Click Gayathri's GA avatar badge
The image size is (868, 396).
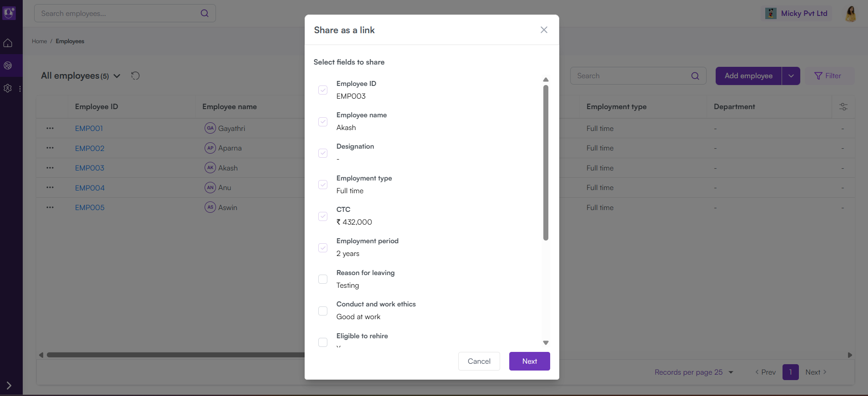click(210, 128)
